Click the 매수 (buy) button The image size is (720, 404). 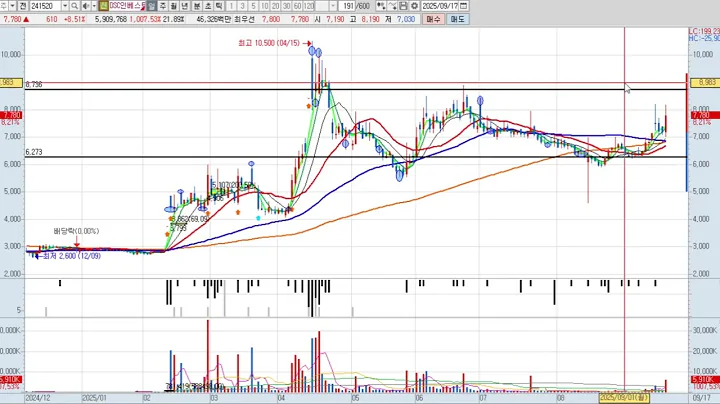(433, 19)
